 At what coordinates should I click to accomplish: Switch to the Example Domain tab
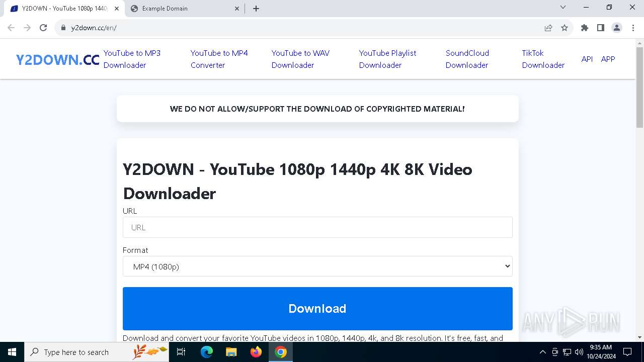click(185, 9)
